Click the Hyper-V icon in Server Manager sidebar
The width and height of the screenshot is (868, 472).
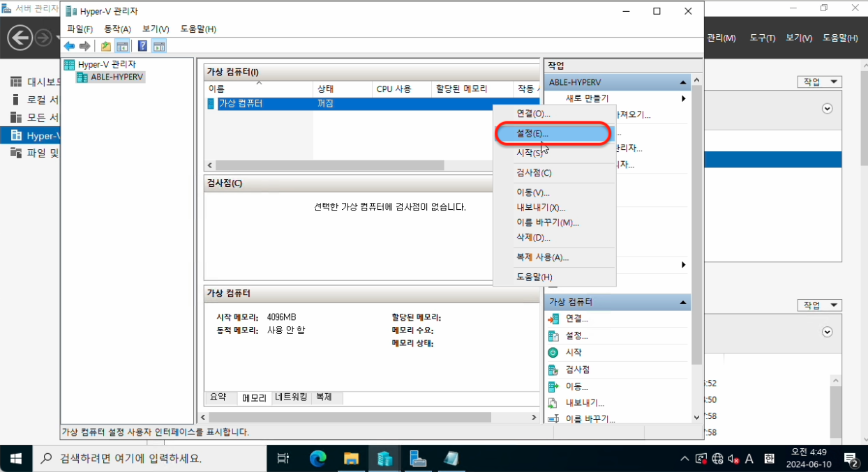(15, 135)
